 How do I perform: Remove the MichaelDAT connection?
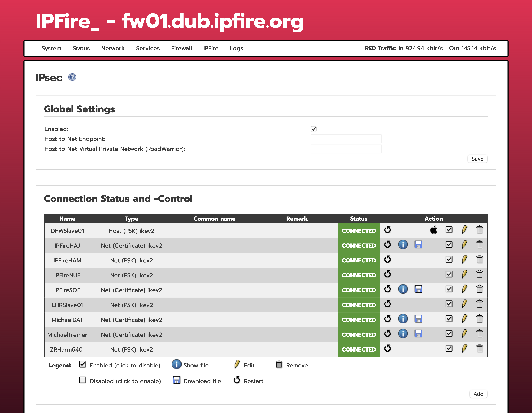tap(479, 319)
